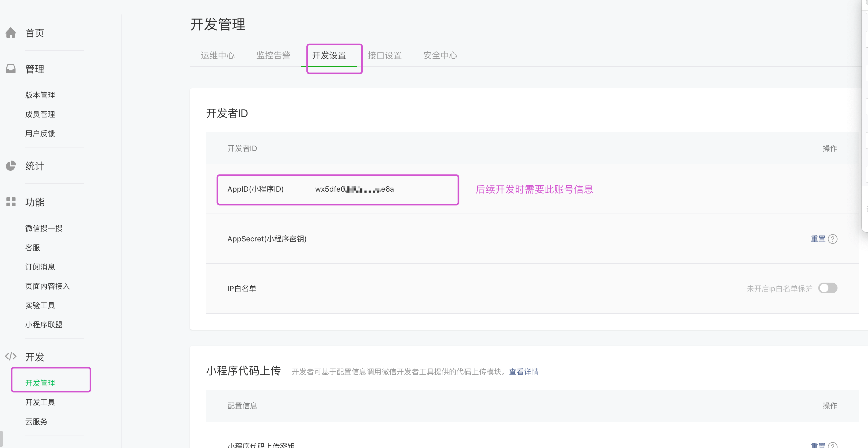
Task: Open 订阅消息 in the sidebar
Action: point(40,267)
